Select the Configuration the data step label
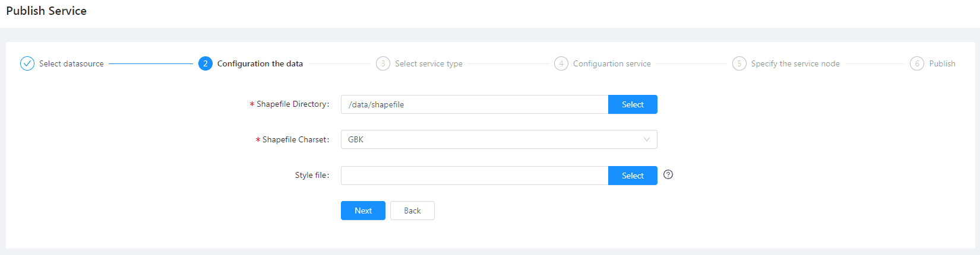980x255 pixels. (x=260, y=63)
